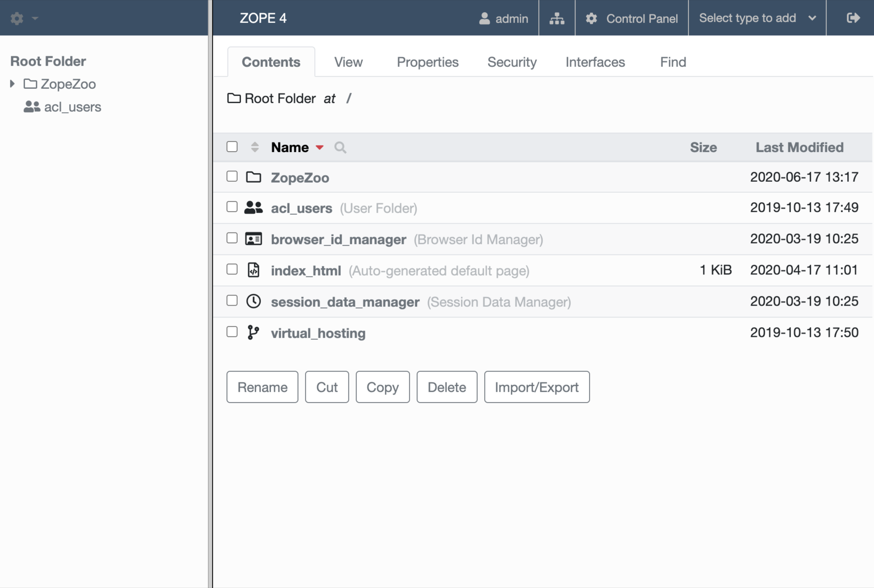Image resolution: width=874 pixels, height=588 pixels.
Task: Click the admin user link
Action: pos(504,18)
